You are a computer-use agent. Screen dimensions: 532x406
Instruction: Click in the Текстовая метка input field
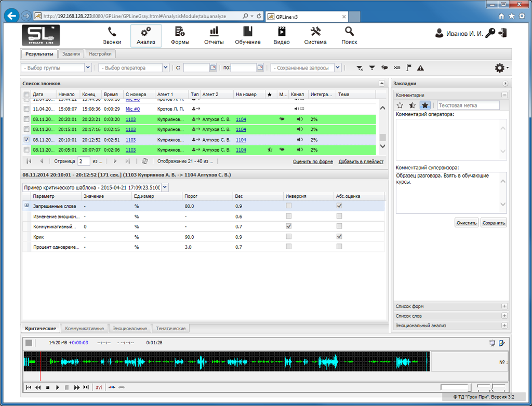(x=468, y=105)
